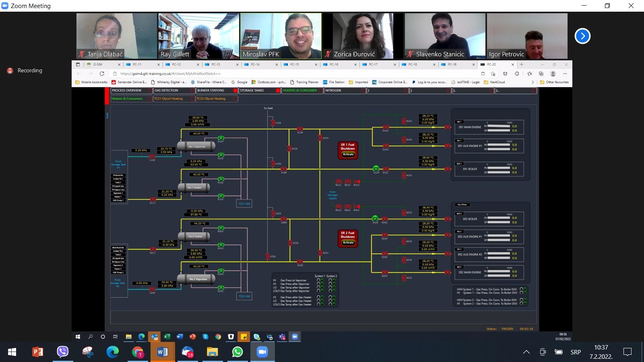The image size is (644, 362).
Task: Select valve G235 to ER2 aux engine #2
Action: coord(385,254)
